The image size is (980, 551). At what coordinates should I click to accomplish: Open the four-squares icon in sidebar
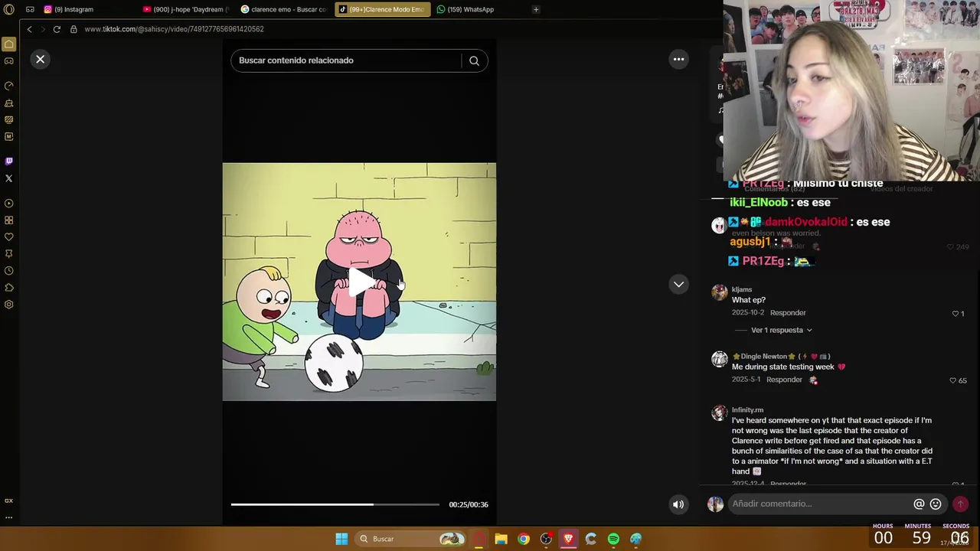[x=8, y=220]
